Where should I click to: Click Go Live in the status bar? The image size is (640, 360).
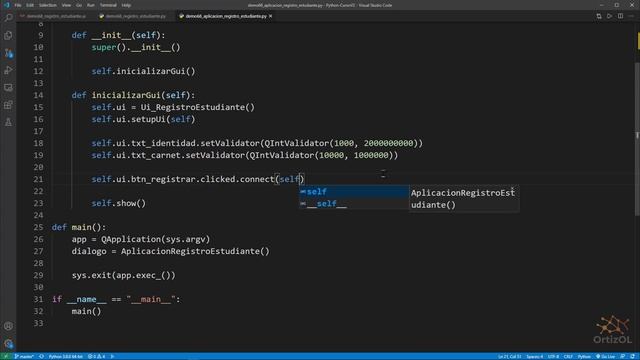coord(606,356)
